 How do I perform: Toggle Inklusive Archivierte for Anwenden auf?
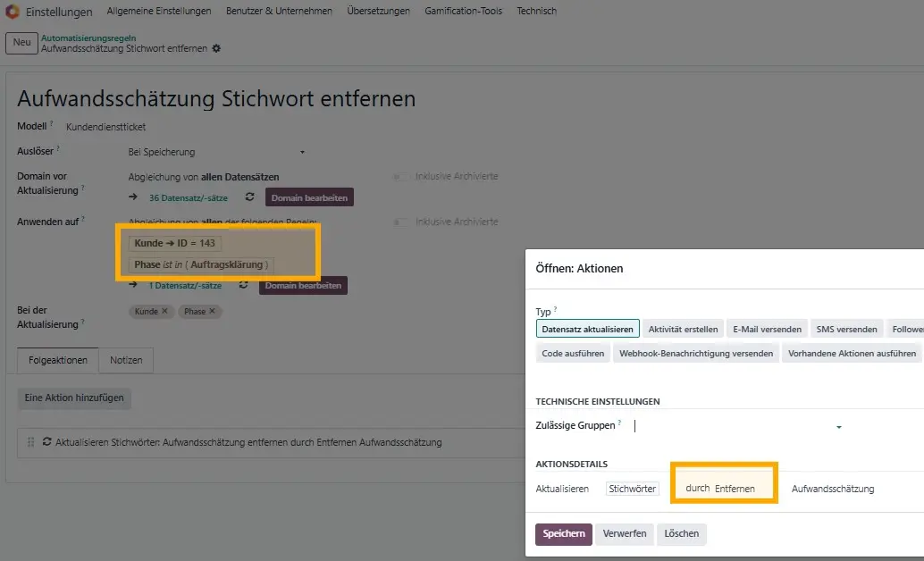(401, 222)
